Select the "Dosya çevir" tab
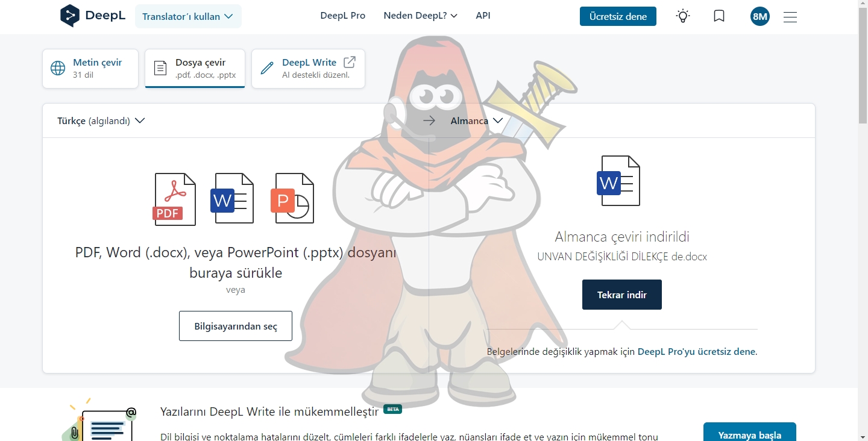The height and width of the screenshot is (441, 868). (195, 69)
